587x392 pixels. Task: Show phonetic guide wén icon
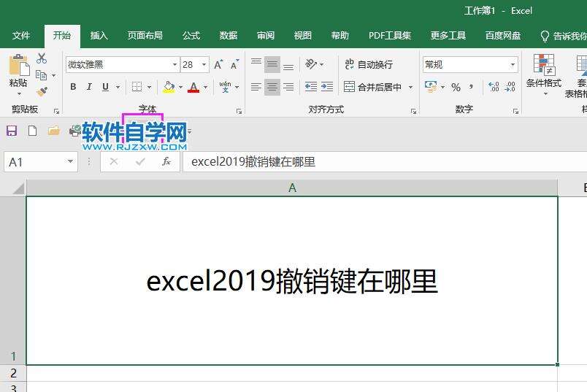225,86
